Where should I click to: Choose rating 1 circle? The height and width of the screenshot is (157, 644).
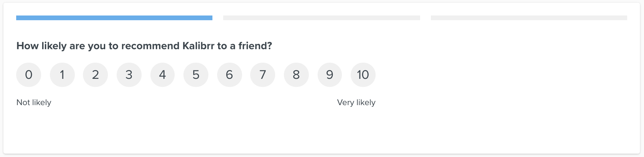tap(62, 75)
